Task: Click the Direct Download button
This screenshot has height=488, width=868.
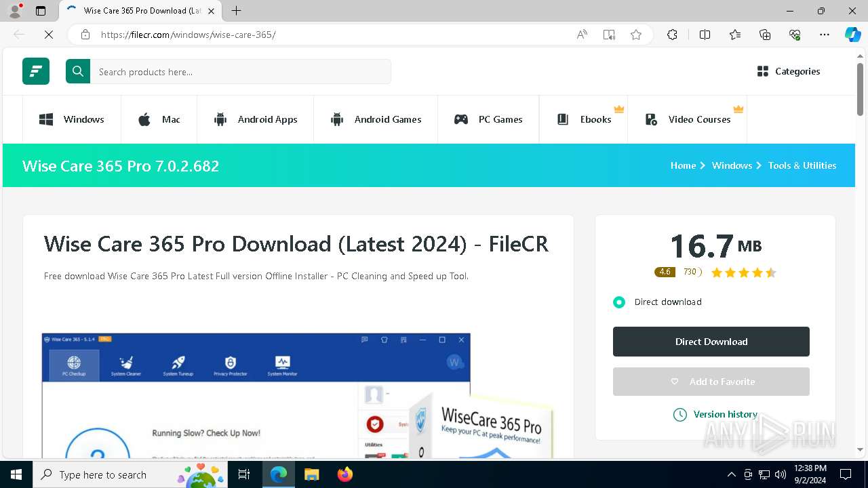Action: tap(711, 342)
